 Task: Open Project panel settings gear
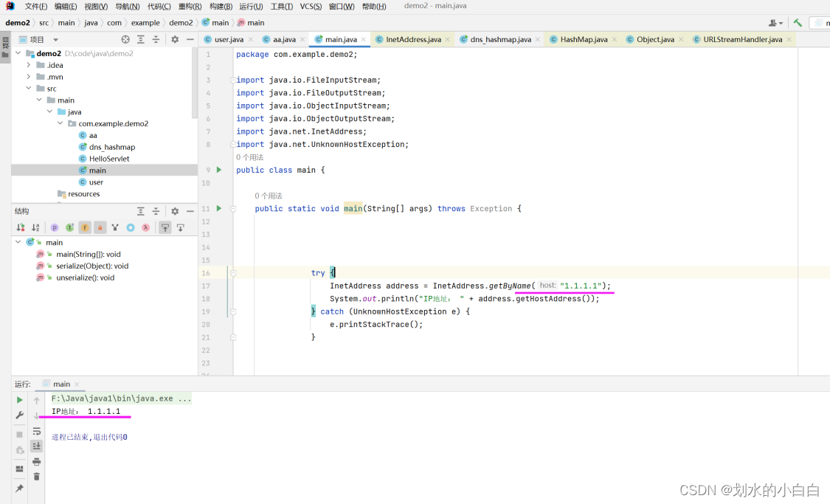coord(175,39)
